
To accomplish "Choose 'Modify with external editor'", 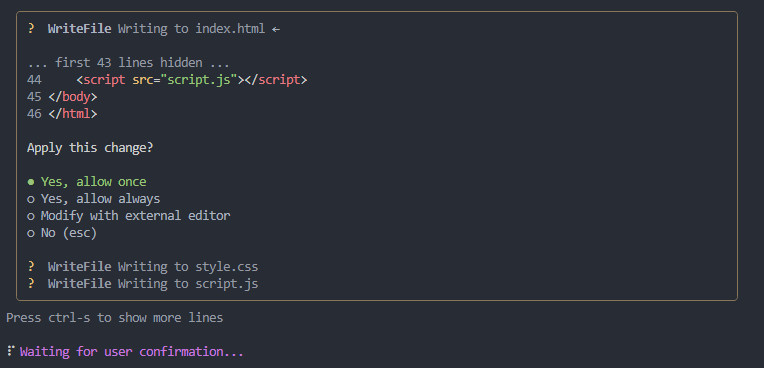I will click(x=129, y=216).
